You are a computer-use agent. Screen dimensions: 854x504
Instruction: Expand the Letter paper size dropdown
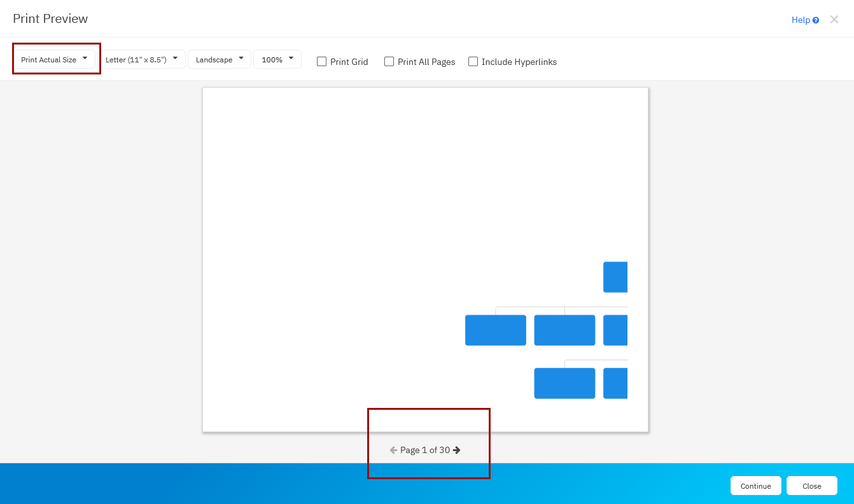[x=142, y=59]
